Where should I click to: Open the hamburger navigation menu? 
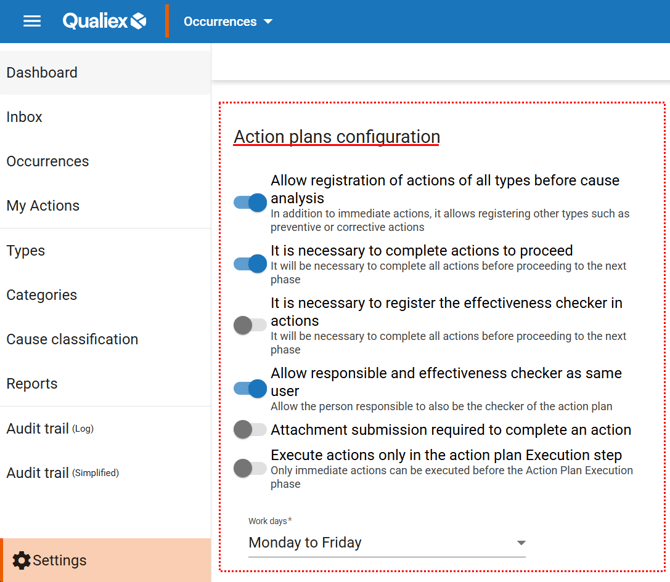32,21
